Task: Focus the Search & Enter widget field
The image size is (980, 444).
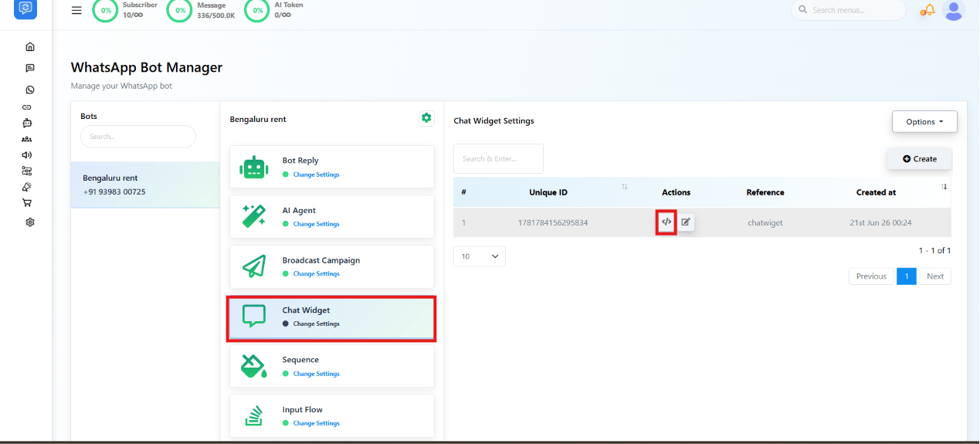Action: [x=498, y=159]
